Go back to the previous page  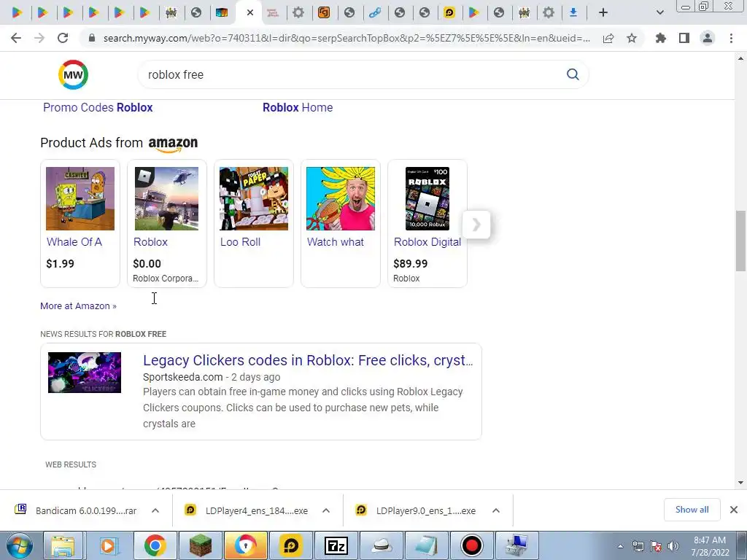pyautogui.click(x=16, y=38)
